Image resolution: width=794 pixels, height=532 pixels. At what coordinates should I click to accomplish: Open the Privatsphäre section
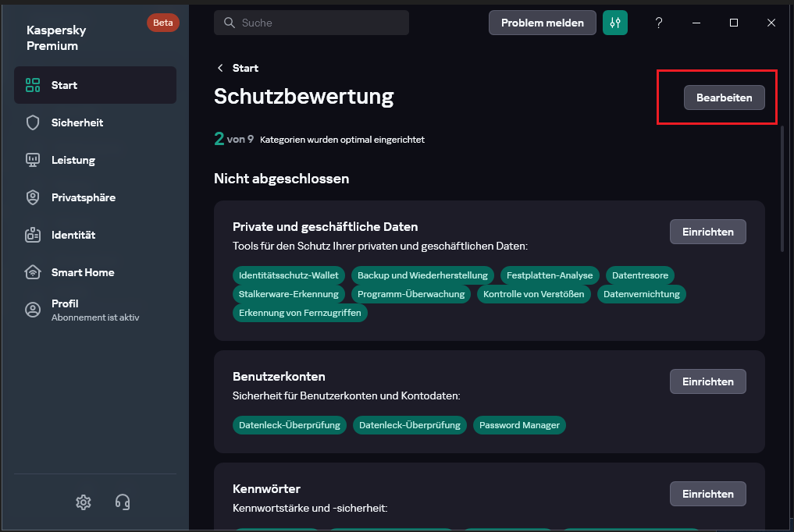tap(95, 197)
